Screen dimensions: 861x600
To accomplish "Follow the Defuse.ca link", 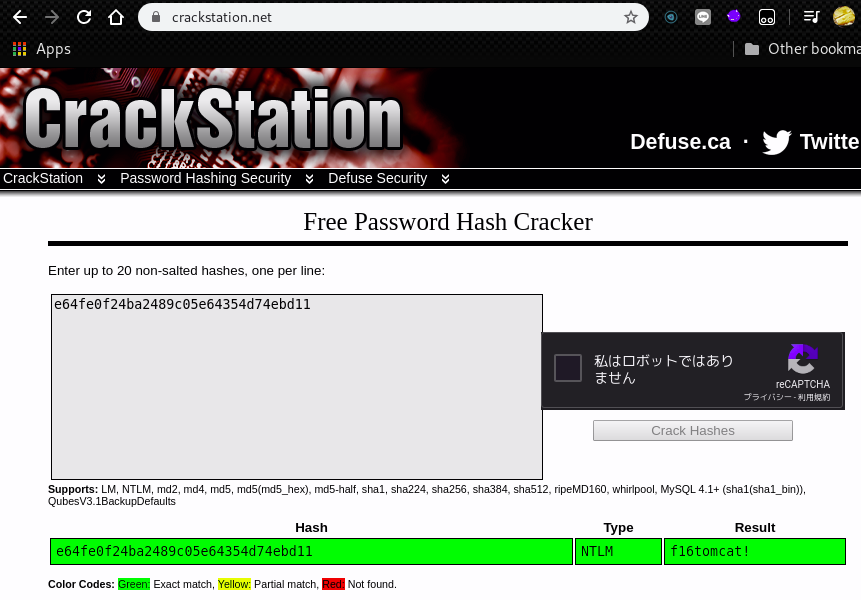I will coord(680,142).
